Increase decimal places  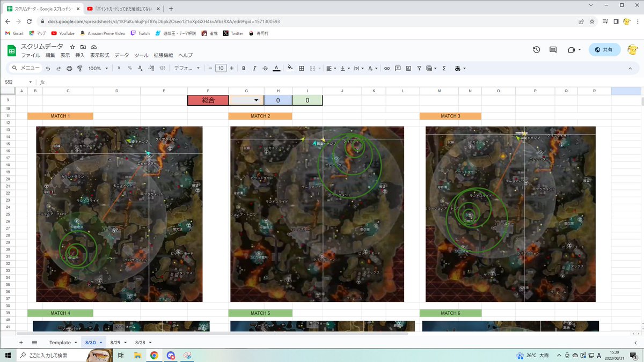[x=151, y=69]
